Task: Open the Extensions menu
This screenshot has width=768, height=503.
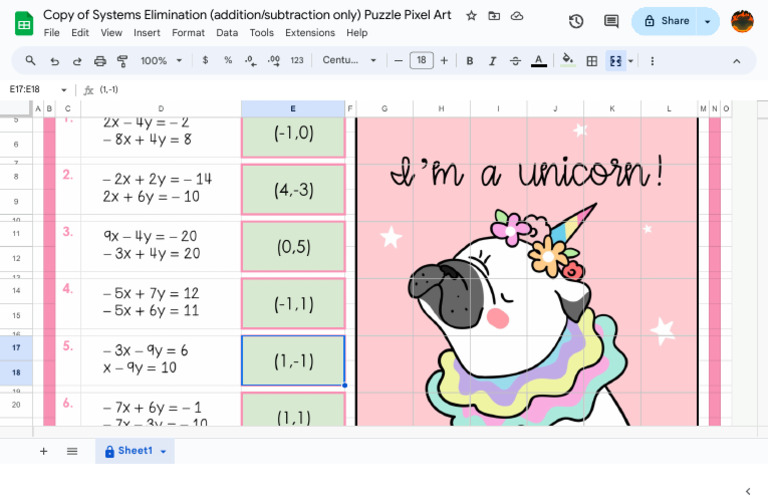Action: 310,33
